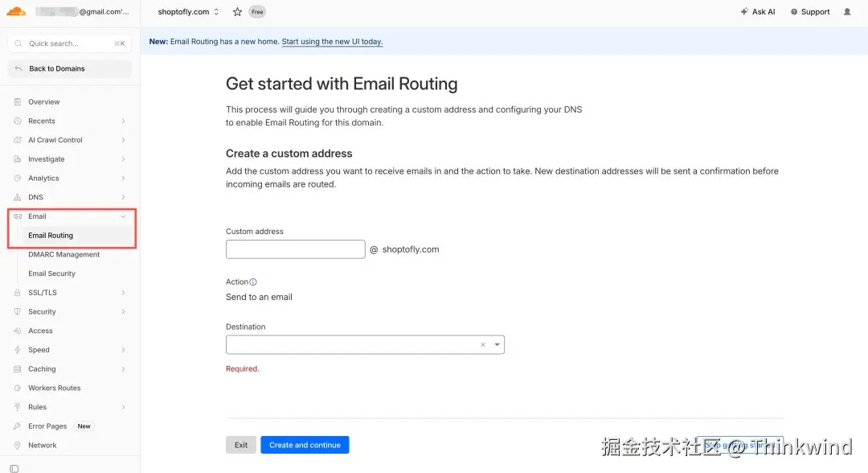This screenshot has height=473, width=868.
Task: Open Ask AI assistant
Action: tap(758, 11)
